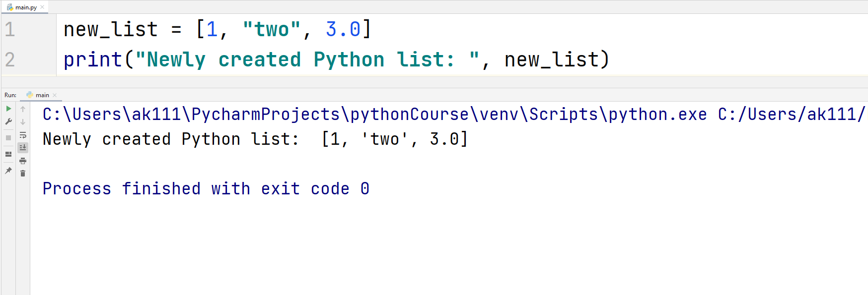Clear console output with trash icon

[x=23, y=173]
